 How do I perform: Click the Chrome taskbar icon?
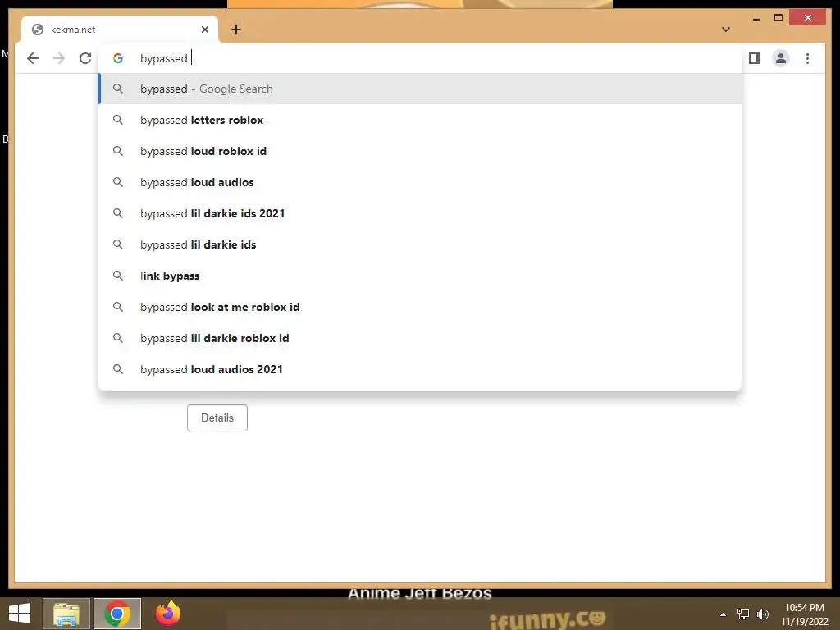(117, 614)
